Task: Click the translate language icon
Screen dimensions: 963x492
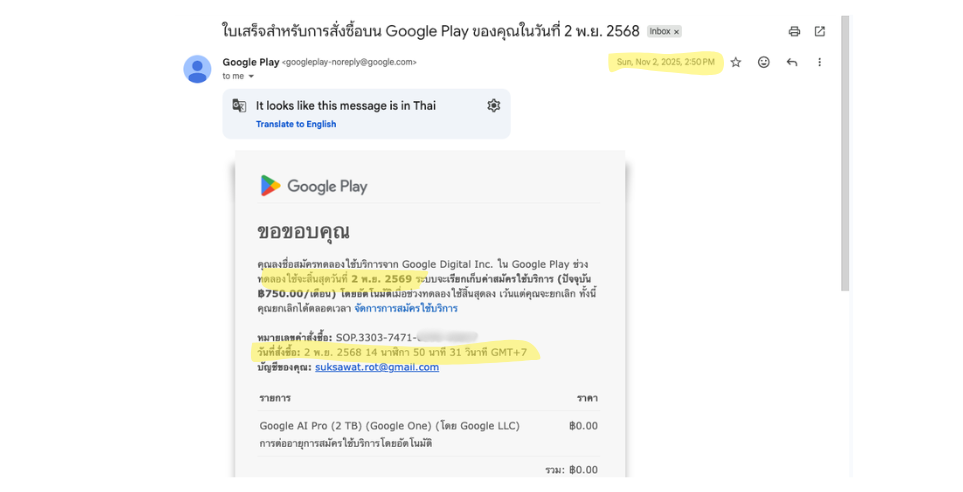Action: 240,106
